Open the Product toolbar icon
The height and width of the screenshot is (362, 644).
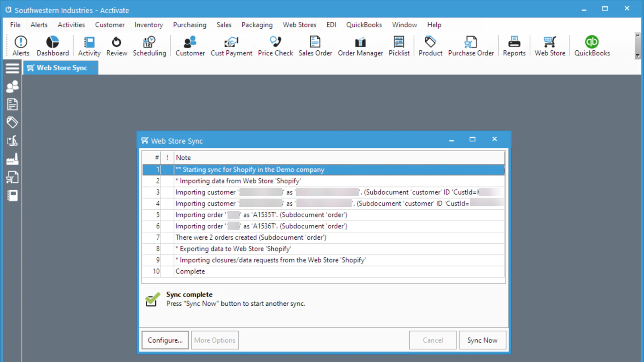click(x=430, y=46)
